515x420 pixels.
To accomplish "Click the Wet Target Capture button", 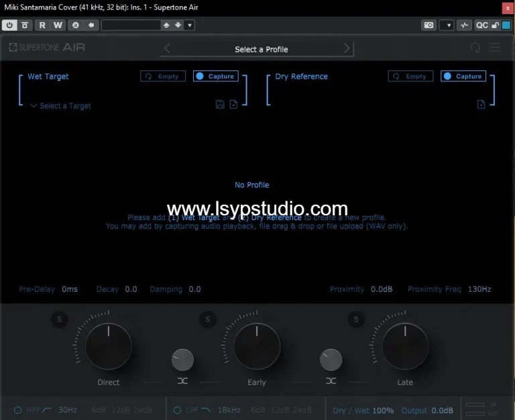I will click(216, 76).
